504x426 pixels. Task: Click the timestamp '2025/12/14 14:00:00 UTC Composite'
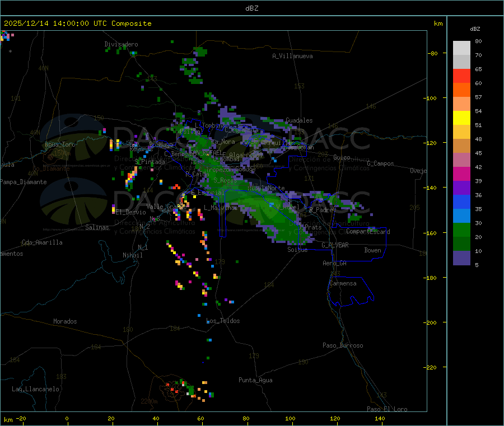pyautogui.click(x=77, y=24)
